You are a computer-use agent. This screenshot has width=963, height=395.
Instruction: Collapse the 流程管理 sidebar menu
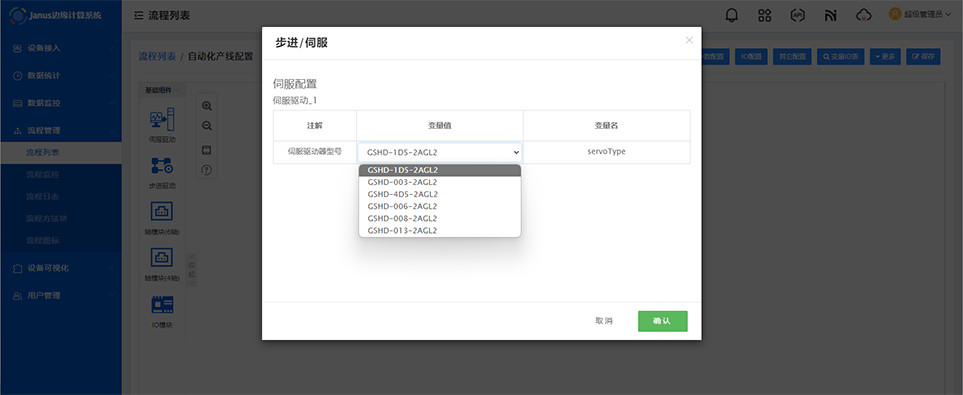(x=61, y=131)
